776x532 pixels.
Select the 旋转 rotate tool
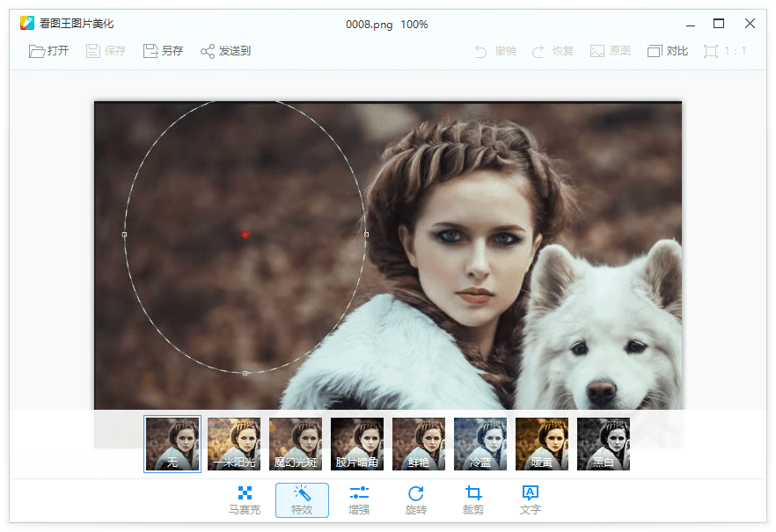click(x=416, y=498)
